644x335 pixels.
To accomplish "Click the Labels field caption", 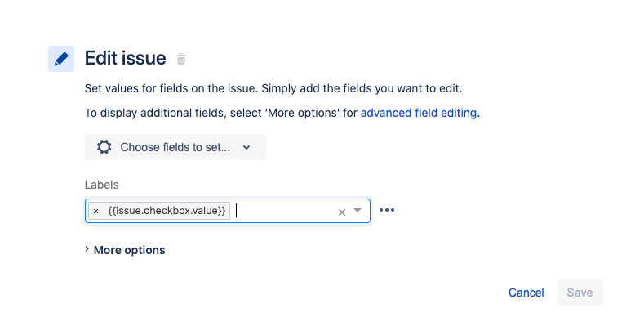I will (x=102, y=185).
